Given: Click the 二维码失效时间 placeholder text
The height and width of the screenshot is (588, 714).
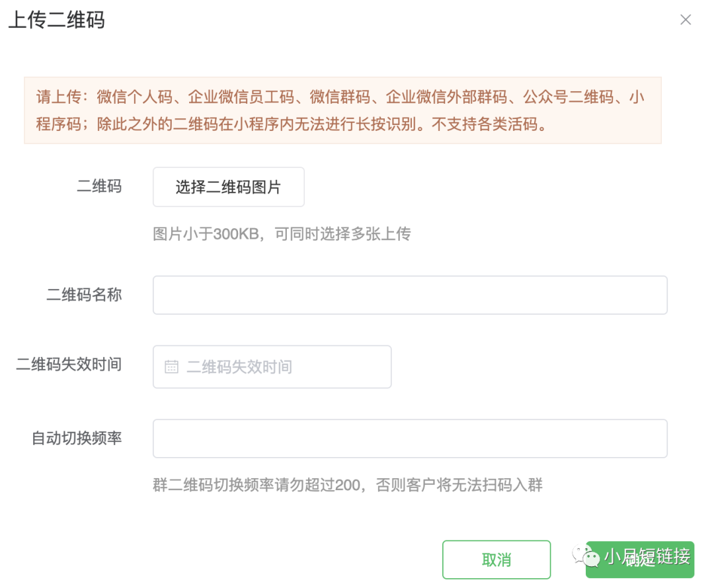Looking at the screenshot, I should coord(239,366).
